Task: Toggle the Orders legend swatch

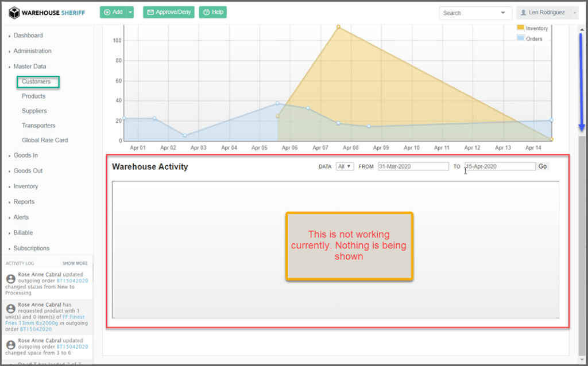Action: (521, 38)
